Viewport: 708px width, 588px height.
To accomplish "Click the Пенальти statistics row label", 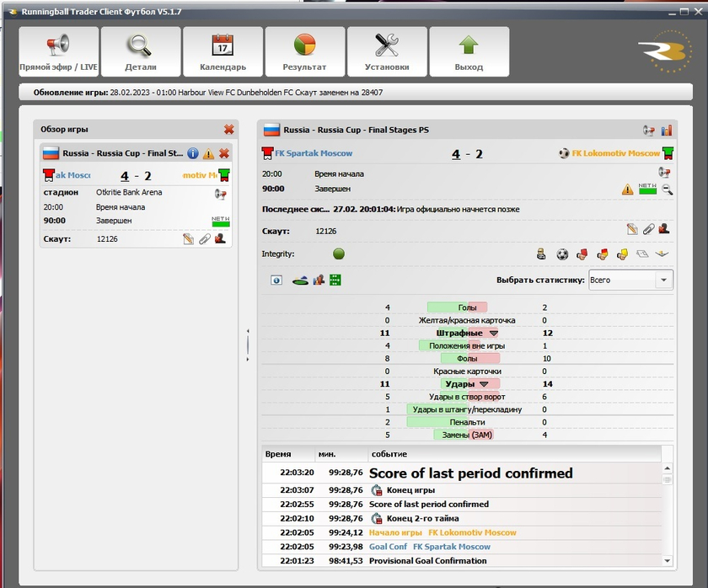I will pos(467,422).
